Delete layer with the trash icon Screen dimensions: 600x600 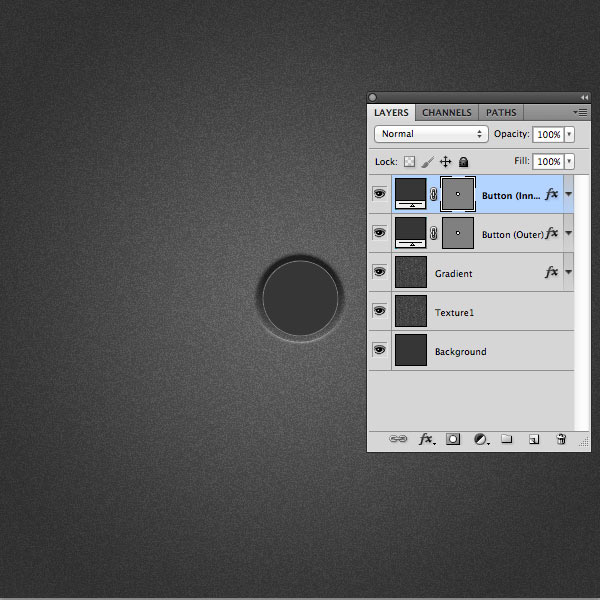coord(561,439)
